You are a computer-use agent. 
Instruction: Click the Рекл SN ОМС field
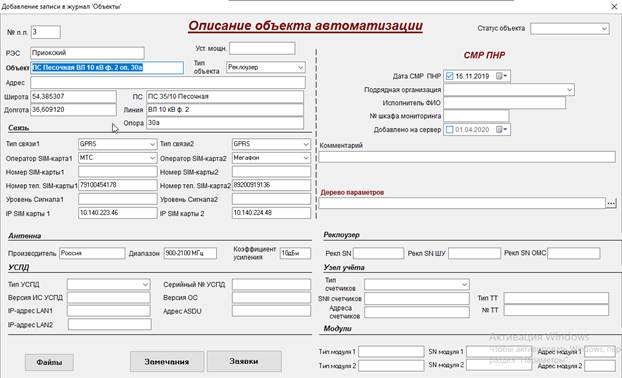coord(574,253)
